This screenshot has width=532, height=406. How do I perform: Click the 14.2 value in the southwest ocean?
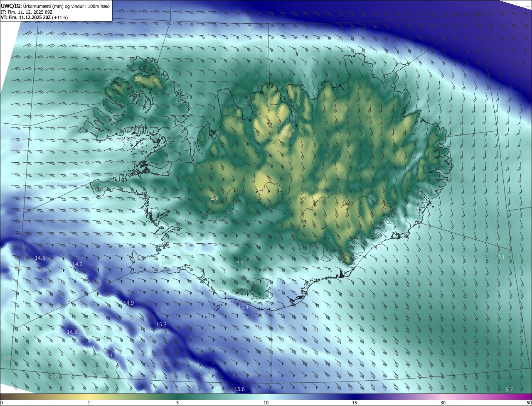tap(77, 264)
